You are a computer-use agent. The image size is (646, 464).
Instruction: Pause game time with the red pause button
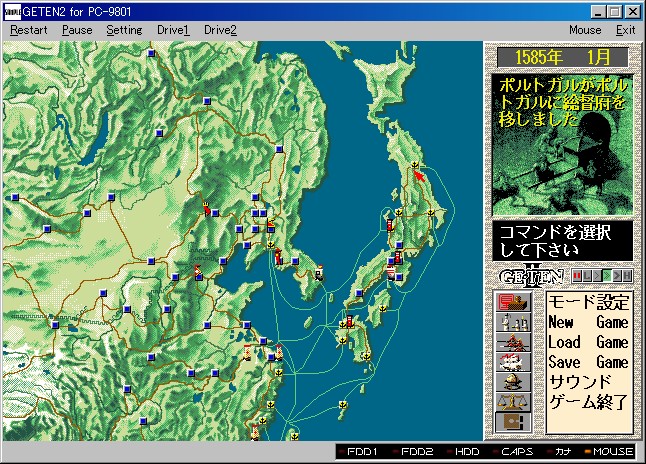(577, 276)
